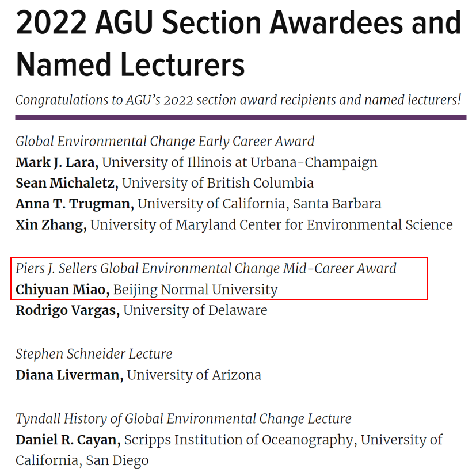Click the University of Illinois at Urbana-Champaign text

pyautogui.click(x=239, y=162)
